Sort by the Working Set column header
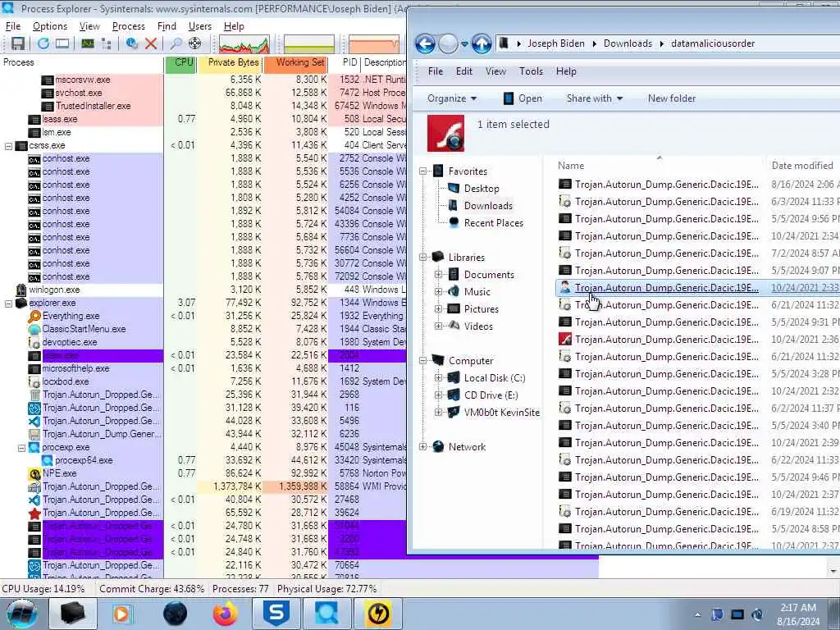 tap(295, 62)
